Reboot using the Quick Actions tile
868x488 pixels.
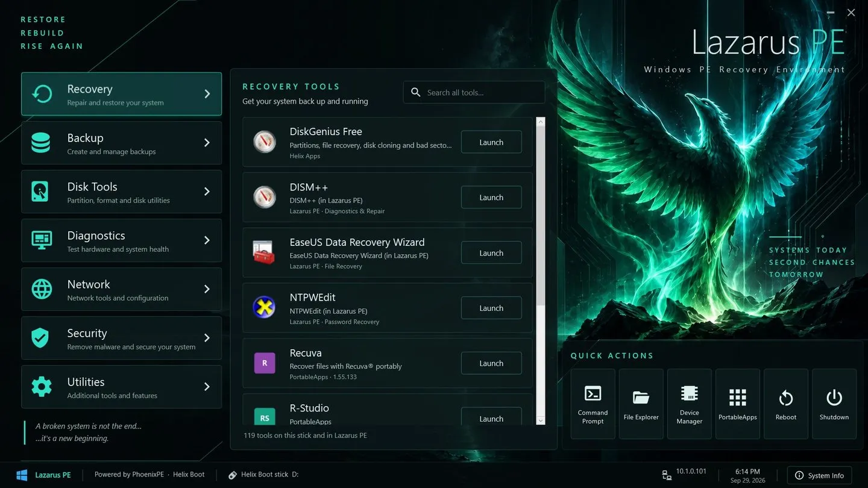(x=786, y=404)
